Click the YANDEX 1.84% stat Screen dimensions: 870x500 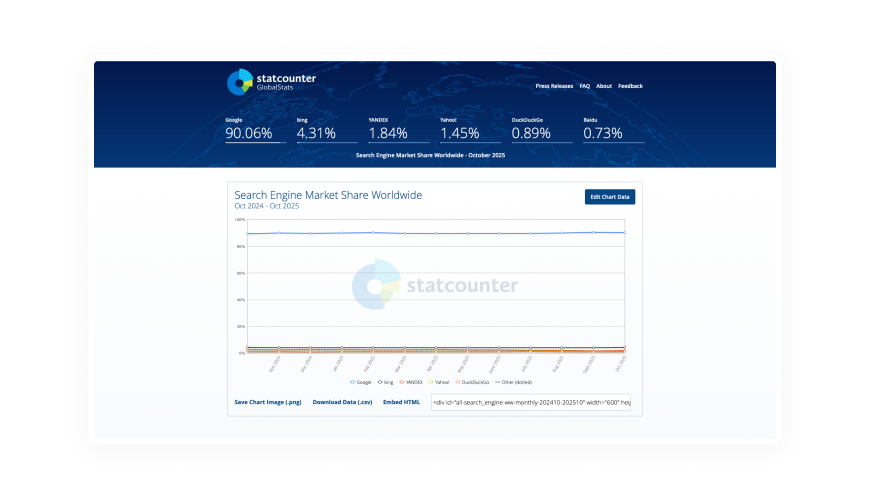[x=398, y=129]
